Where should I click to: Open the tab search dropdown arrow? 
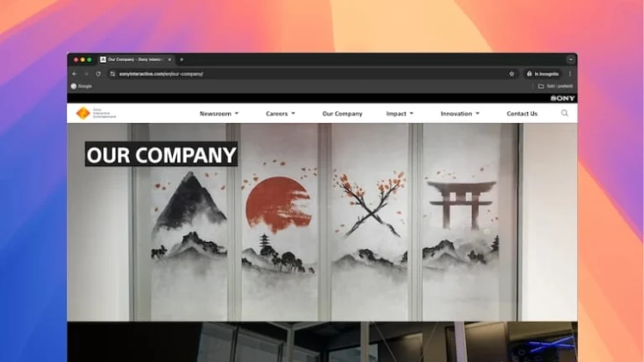(x=570, y=59)
